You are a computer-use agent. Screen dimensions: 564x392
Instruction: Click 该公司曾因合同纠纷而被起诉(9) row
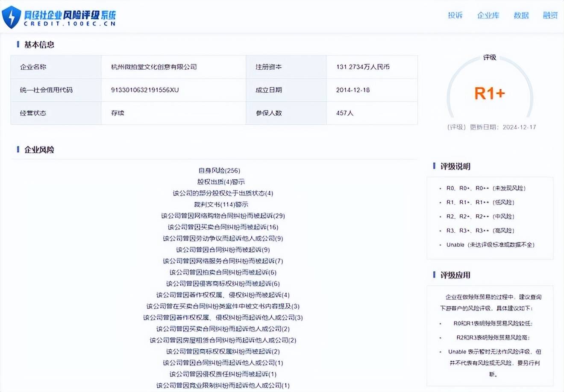(x=223, y=250)
